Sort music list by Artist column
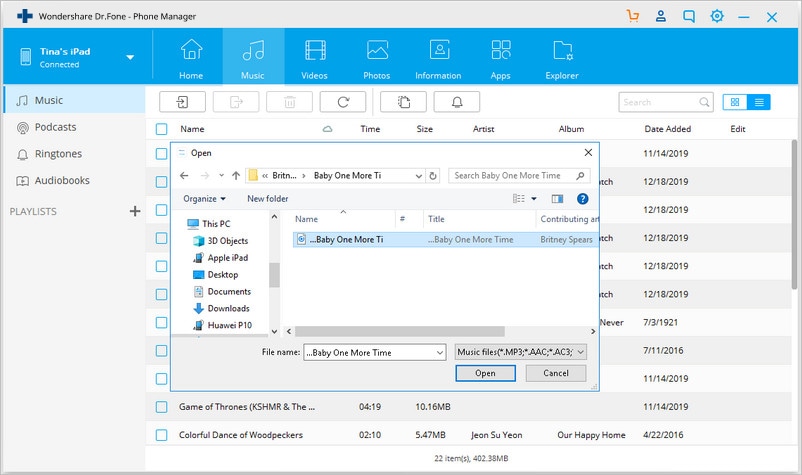Screen dimensions: 802x475 tap(483, 129)
